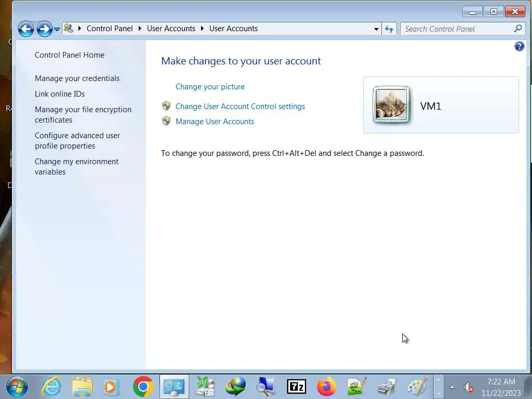Click the active Control Panel taskbar button
The width and height of the screenshot is (532, 399).
pos(174,387)
